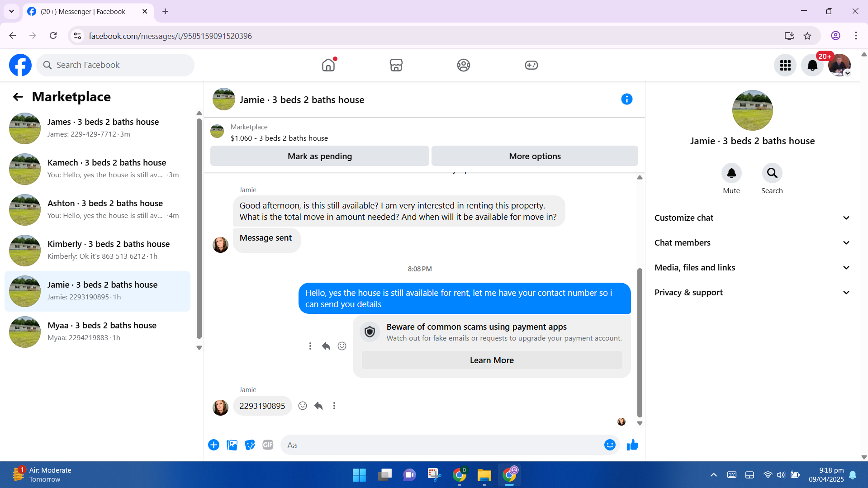868x488 pixels.
Task: Choose a sticker
Action: (x=250, y=445)
